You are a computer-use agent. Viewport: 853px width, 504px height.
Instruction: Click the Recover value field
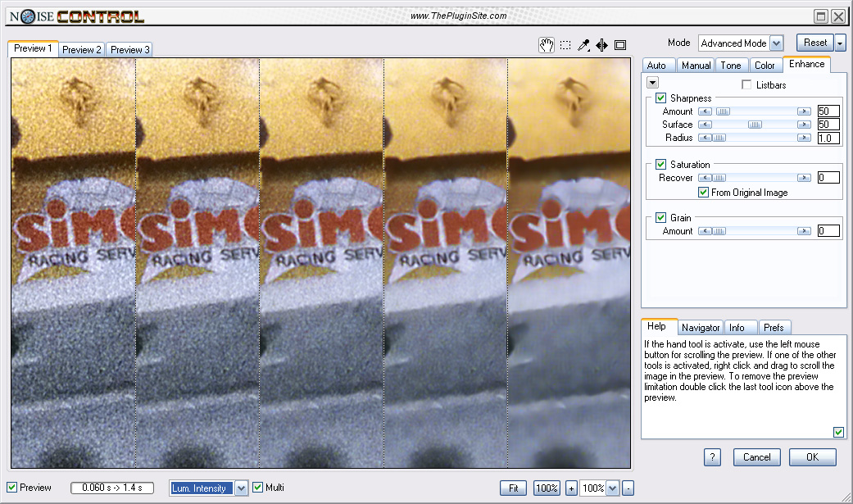click(828, 178)
